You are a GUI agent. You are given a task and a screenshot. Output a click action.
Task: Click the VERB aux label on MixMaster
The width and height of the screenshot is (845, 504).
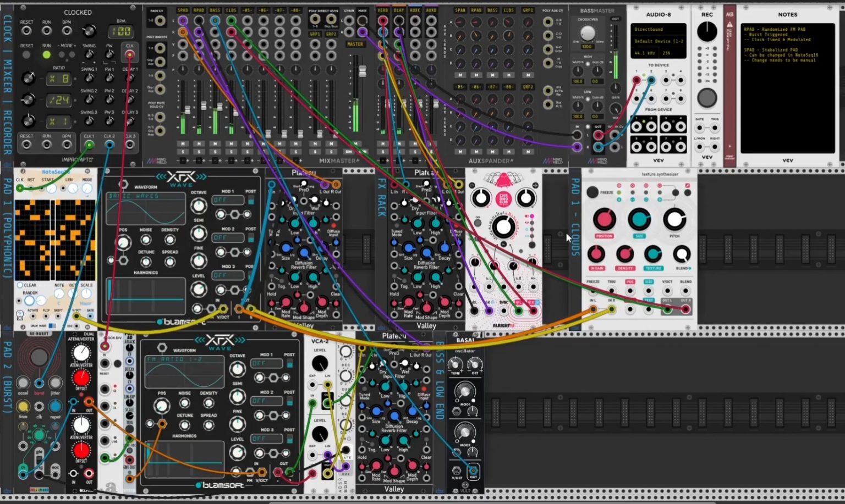[x=383, y=10]
